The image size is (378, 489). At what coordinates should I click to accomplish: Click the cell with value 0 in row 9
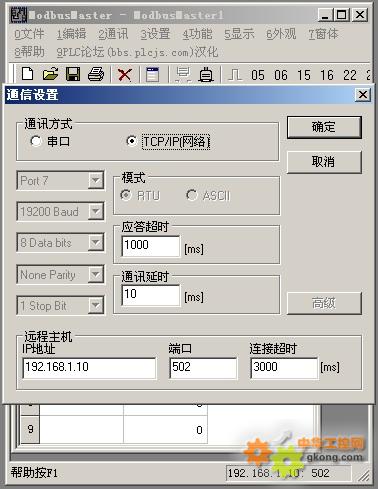coord(165,429)
